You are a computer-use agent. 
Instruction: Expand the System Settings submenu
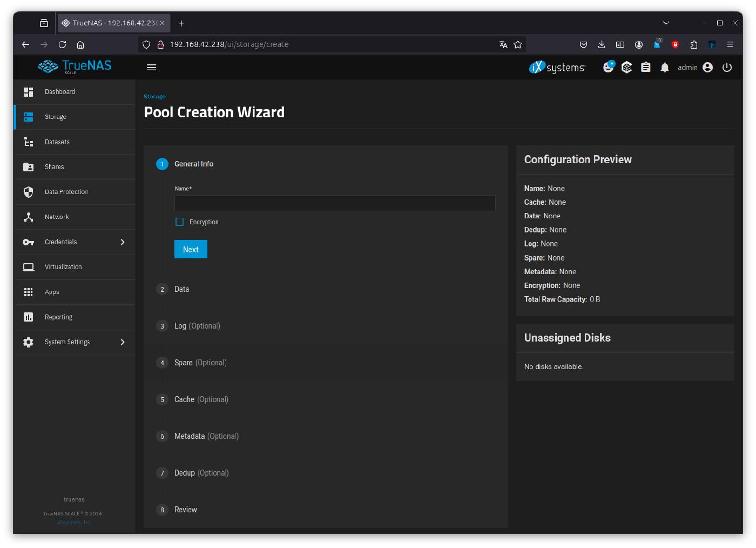(x=123, y=342)
